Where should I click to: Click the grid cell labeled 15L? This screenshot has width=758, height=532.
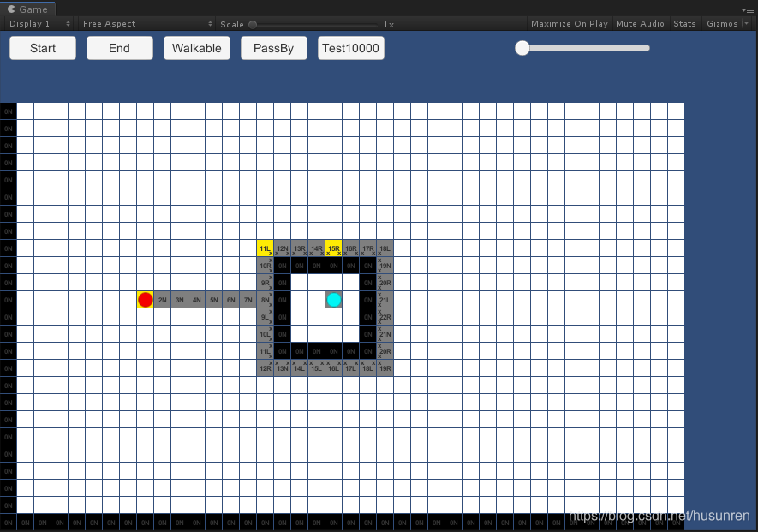coord(317,368)
